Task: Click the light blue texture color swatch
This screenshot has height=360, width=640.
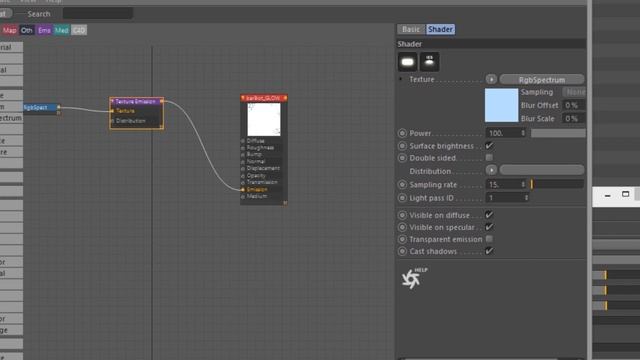Action: click(501, 105)
